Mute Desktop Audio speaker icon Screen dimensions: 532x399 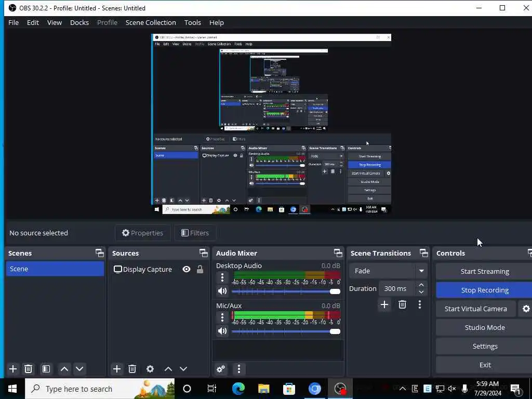coord(222,291)
